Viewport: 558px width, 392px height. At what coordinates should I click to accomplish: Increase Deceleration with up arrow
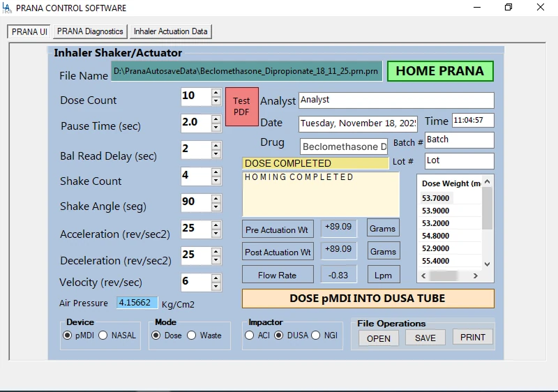coord(216,252)
